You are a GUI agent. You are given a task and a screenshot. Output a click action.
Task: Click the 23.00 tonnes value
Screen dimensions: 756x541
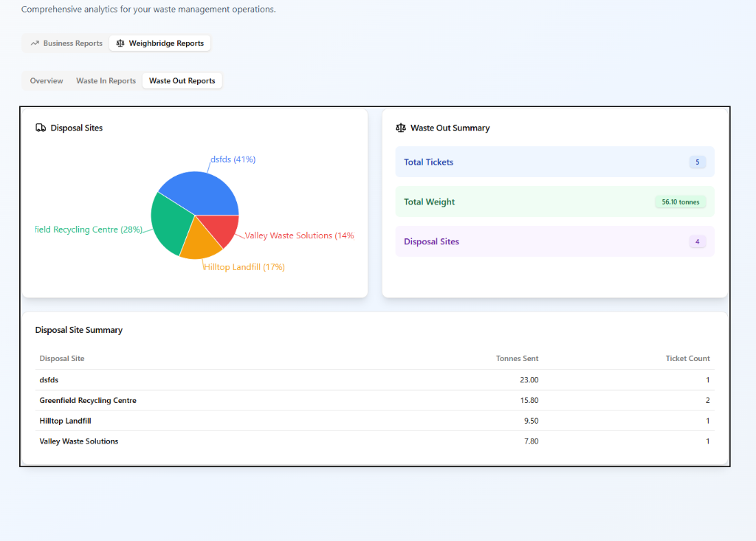click(529, 380)
